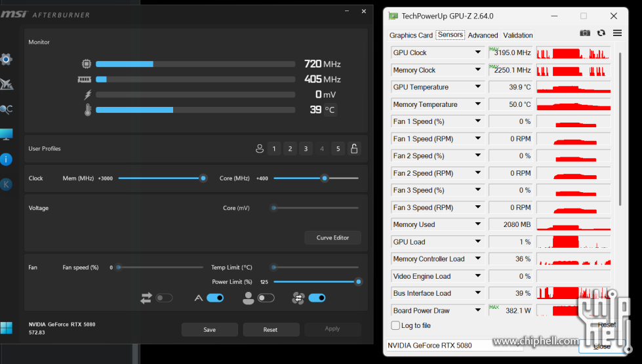Click the GPU-Z sensors vertical scrollbar
The height and width of the screenshot is (364, 642).
pos(620,129)
